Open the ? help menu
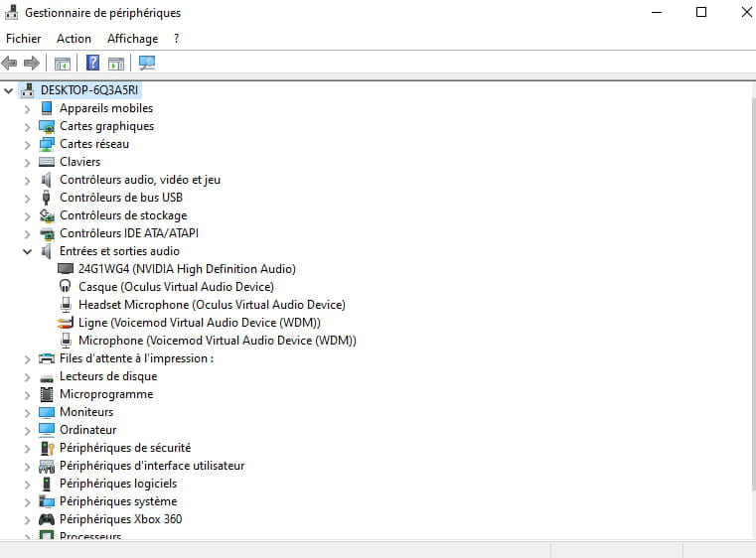756x558 pixels. 177,39
